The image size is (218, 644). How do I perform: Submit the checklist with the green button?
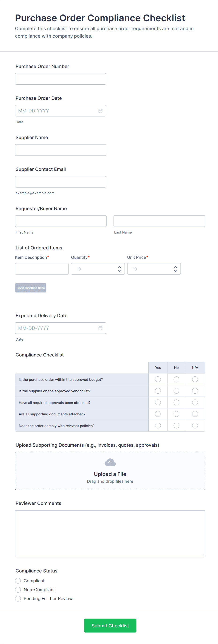tap(110, 626)
